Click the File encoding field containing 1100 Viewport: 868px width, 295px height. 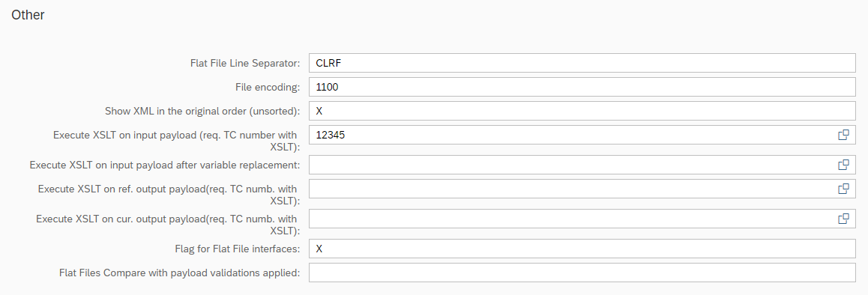point(582,87)
